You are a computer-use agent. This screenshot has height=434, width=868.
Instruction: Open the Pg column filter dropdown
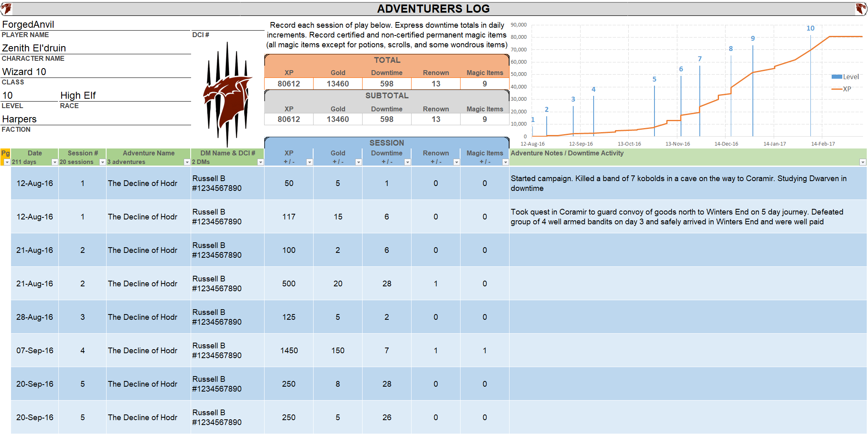7,162
